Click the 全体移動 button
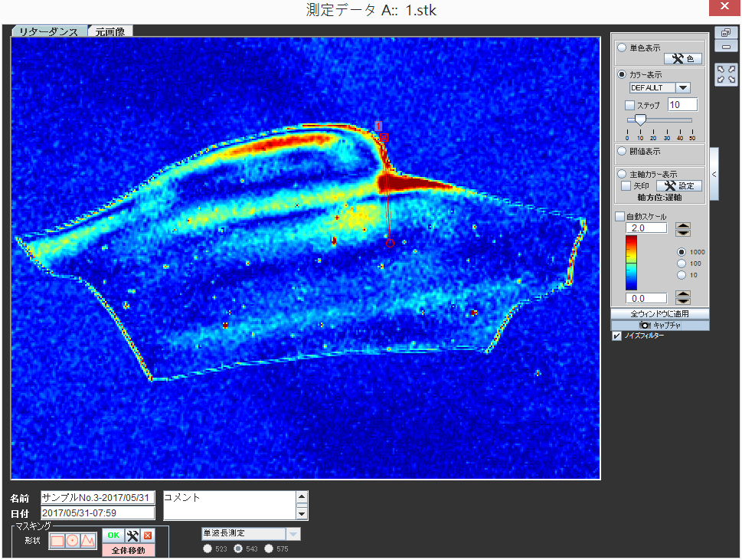Viewport: 742px width, 560px height. (129, 550)
